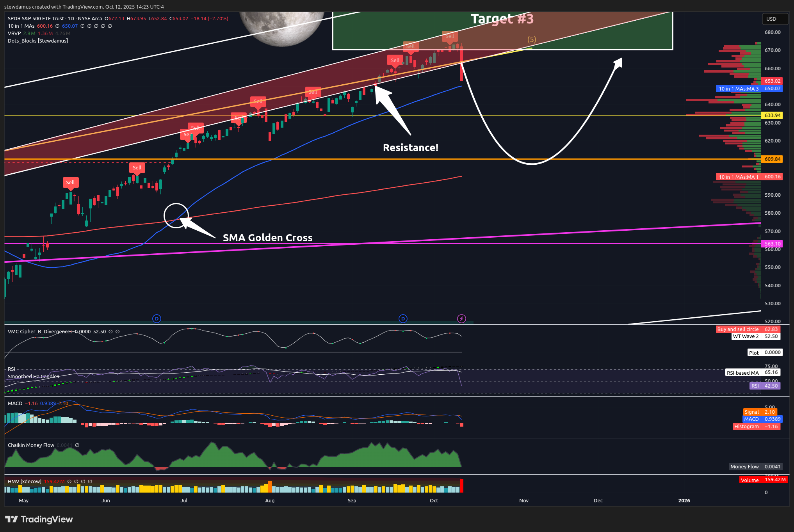
Task: Select the Chaikin Money Flow legend
Action: (31, 445)
